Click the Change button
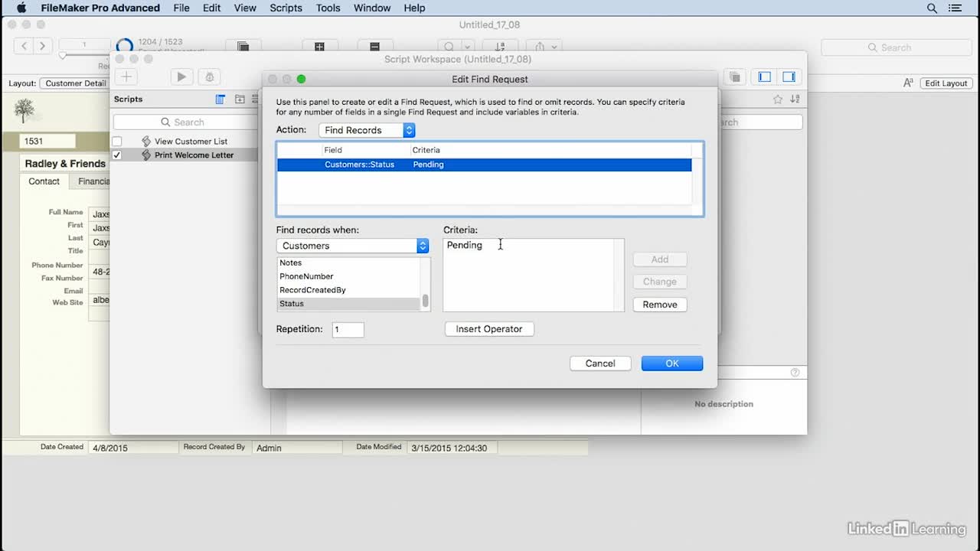The height and width of the screenshot is (551, 980). click(660, 282)
